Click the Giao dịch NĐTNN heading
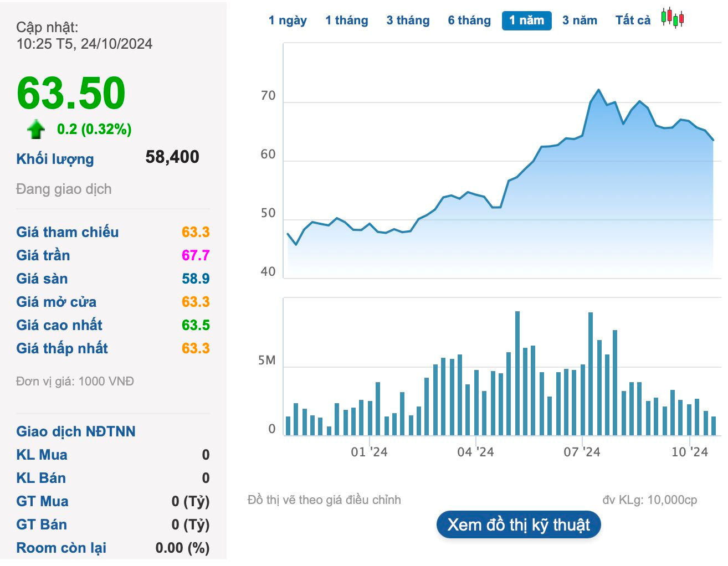This screenshot has height=566, width=728. point(76,431)
